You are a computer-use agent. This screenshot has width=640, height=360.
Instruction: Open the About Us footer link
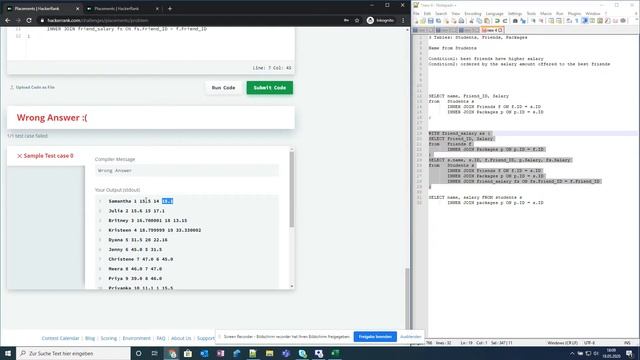coord(181,338)
